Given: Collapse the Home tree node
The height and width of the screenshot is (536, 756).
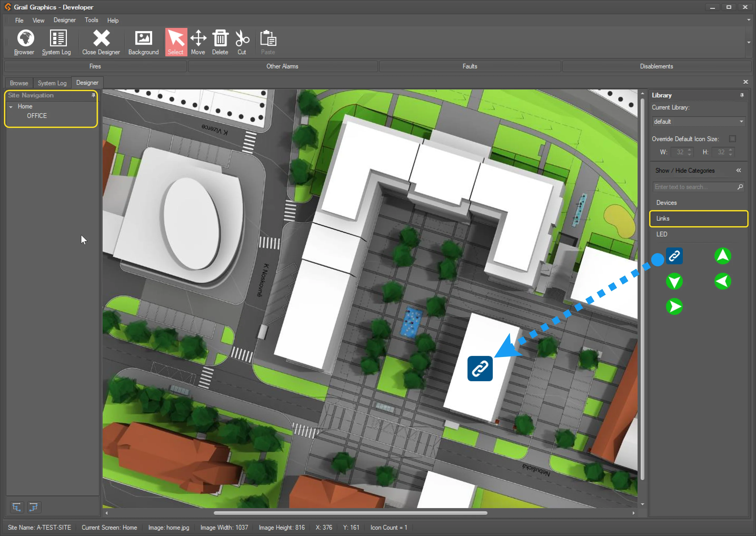Looking at the screenshot, I should click(x=11, y=107).
